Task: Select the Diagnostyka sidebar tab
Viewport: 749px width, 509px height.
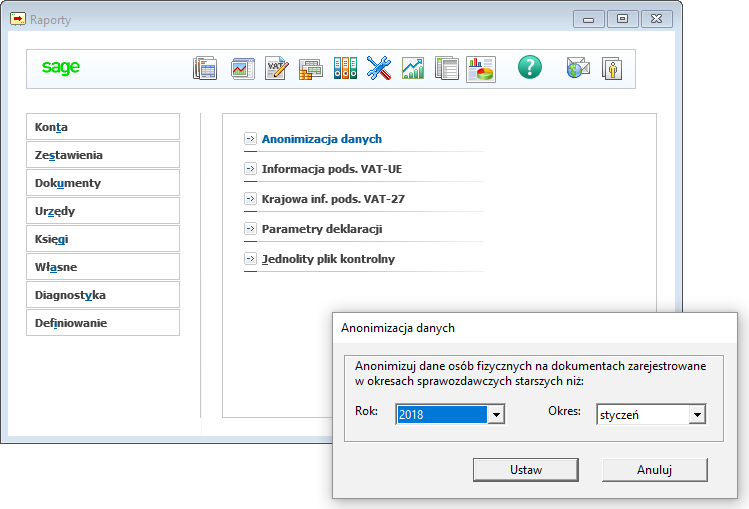Action: (103, 295)
